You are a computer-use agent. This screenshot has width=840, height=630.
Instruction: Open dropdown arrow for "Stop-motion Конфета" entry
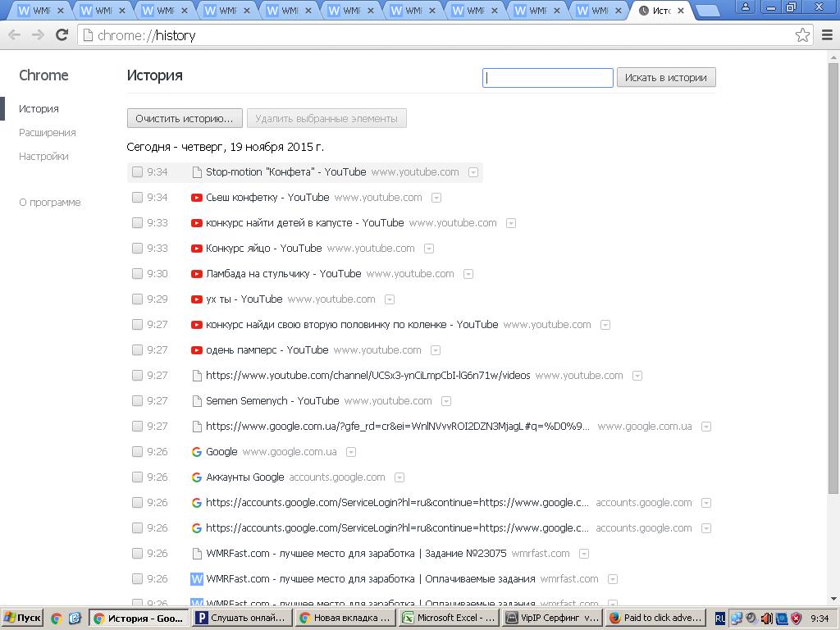point(473,172)
